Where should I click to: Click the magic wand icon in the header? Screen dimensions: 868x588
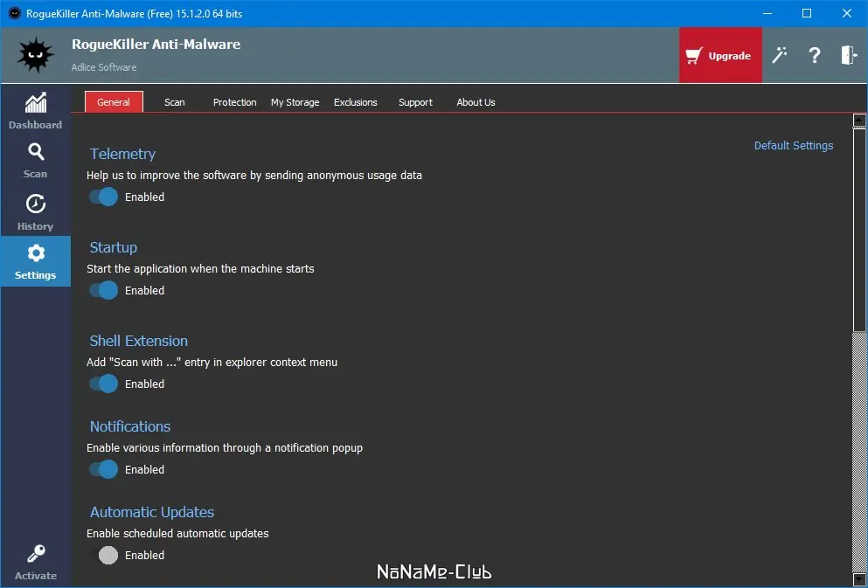[780, 55]
